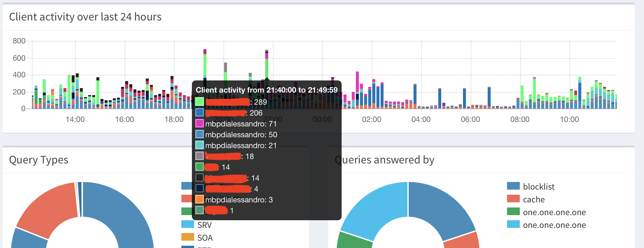Click the tall magenta bar after 01:00

(x=357, y=82)
